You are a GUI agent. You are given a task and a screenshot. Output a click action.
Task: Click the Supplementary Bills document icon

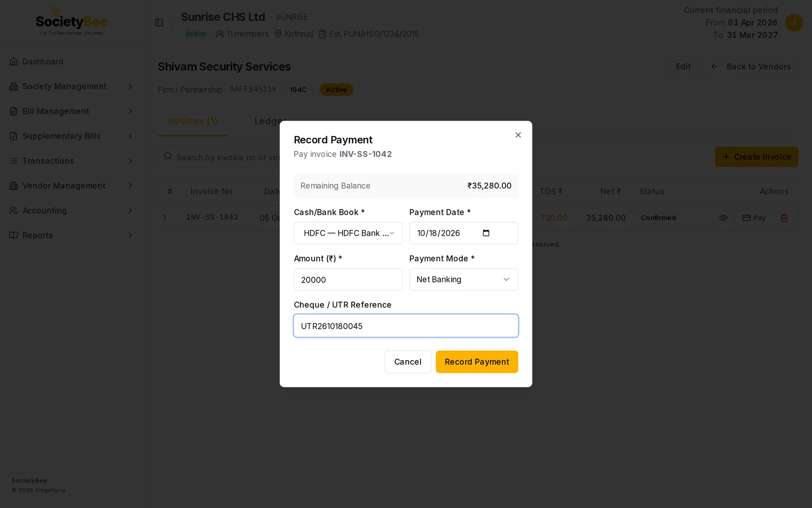(14, 136)
